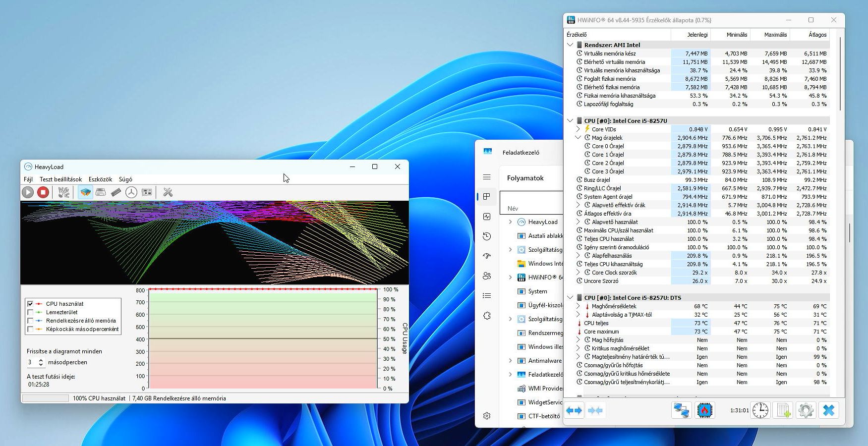Viewport: 868px width, 446px height.
Task: Start the HeavyLoad stress test
Action: [28, 192]
